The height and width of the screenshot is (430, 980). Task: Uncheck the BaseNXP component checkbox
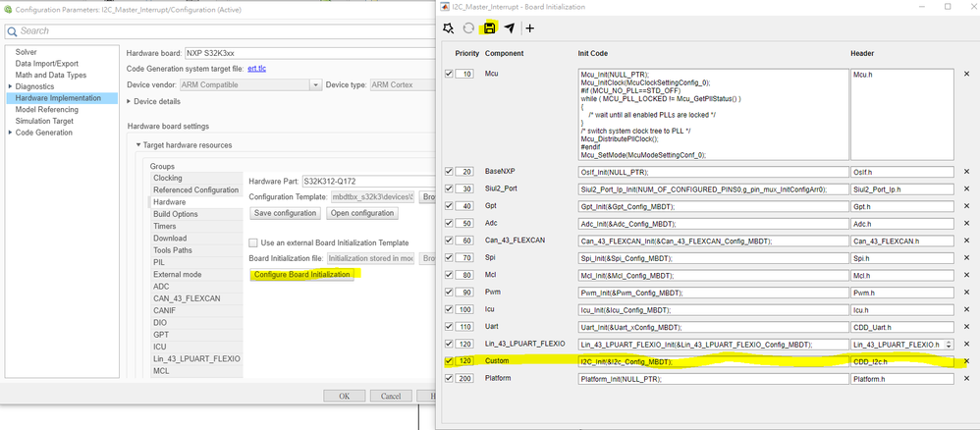pyautogui.click(x=448, y=171)
